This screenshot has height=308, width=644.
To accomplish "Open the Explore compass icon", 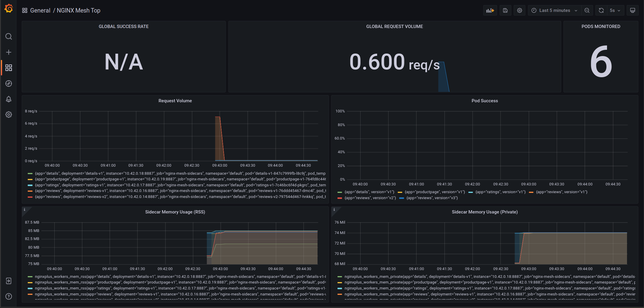I will tap(9, 83).
